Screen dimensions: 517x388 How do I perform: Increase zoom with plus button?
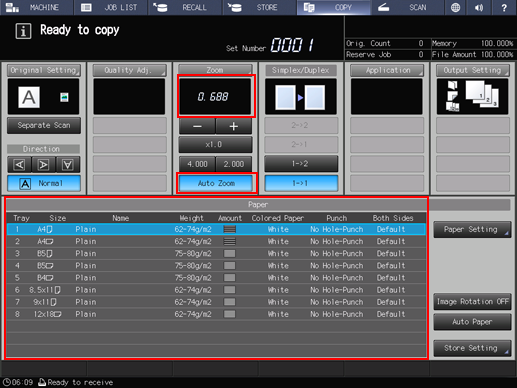pos(234,126)
